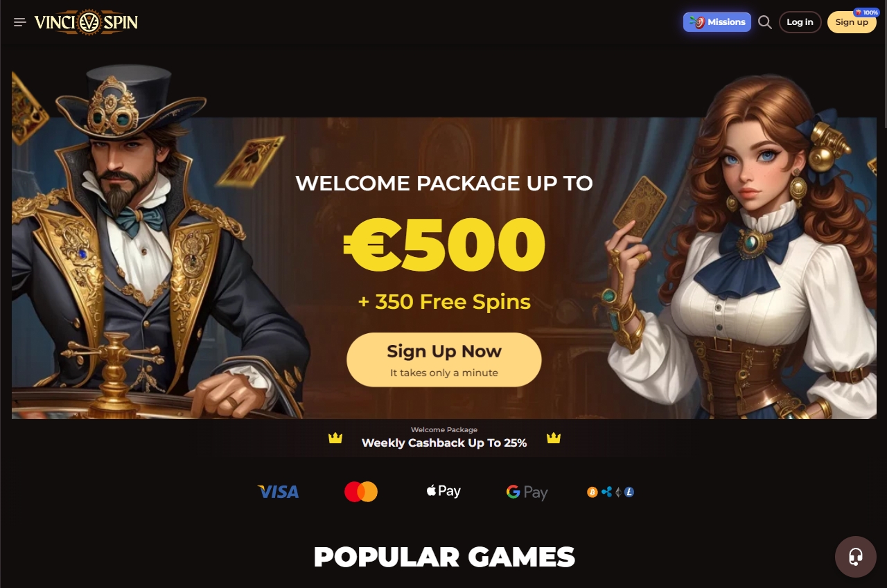This screenshot has width=887, height=588.
Task: Click the Sign Up Now button
Action: pyautogui.click(x=444, y=359)
